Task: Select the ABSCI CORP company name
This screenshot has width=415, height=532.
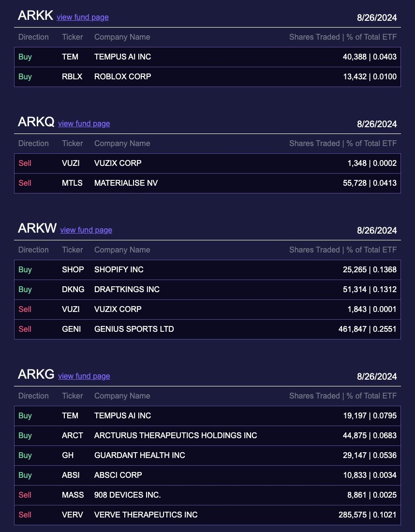Action: tap(118, 475)
